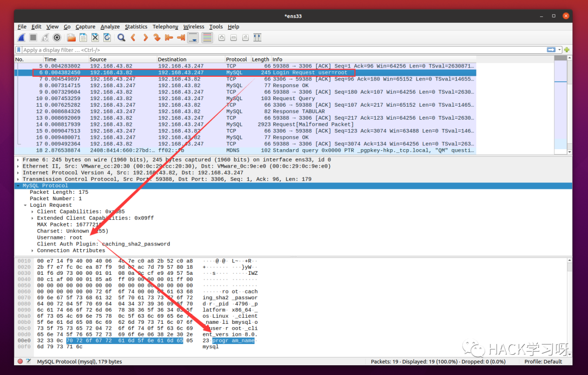Sort by the Source column header

(122, 59)
